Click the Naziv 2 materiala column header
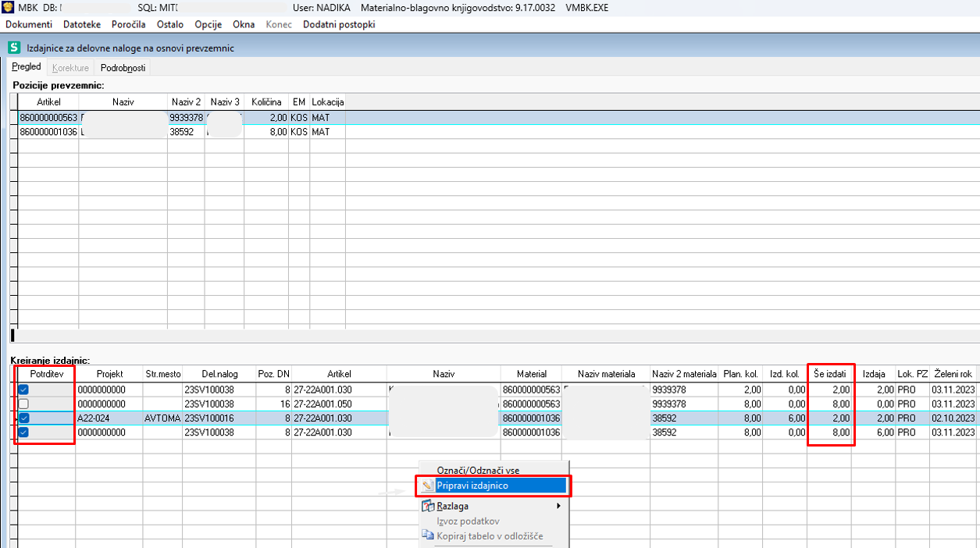Image resolution: width=980 pixels, height=548 pixels. click(685, 374)
